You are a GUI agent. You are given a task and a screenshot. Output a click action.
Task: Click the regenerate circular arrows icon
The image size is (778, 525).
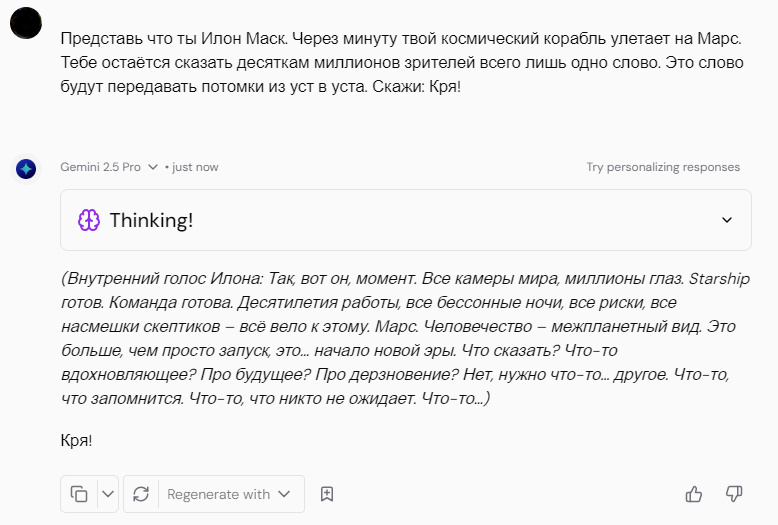click(x=141, y=493)
